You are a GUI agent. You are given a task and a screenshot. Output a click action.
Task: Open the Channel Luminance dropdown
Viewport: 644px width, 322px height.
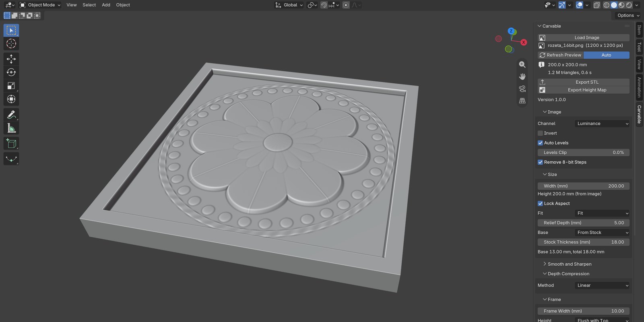602,124
